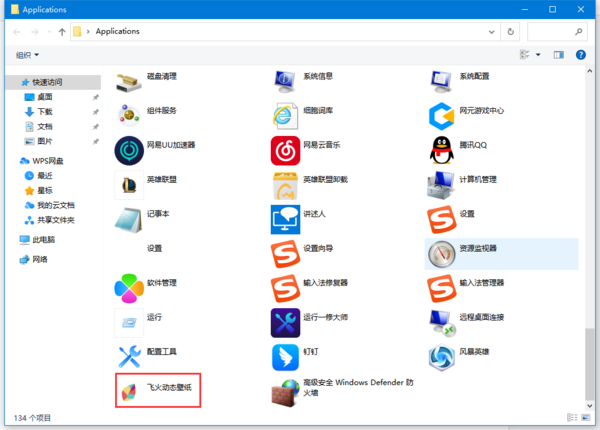
Task: Select 网络 in the navigation pane
Action: click(33, 259)
